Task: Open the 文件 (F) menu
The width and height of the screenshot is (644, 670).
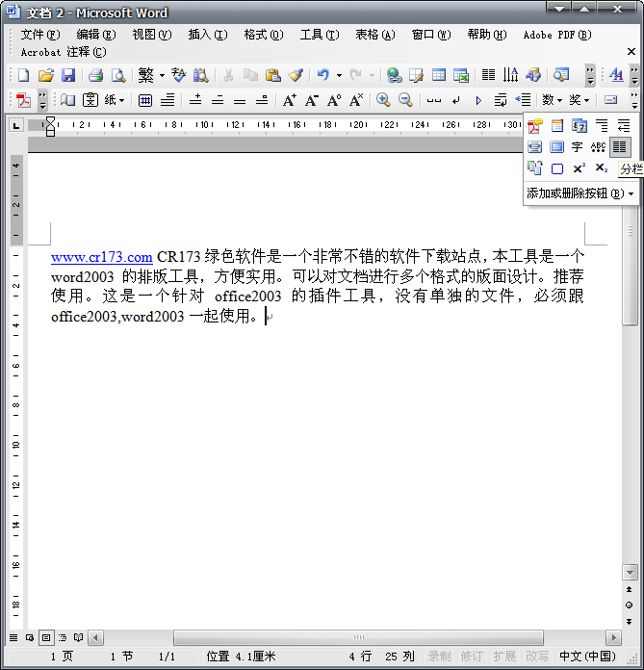Action: click(40, 35)
